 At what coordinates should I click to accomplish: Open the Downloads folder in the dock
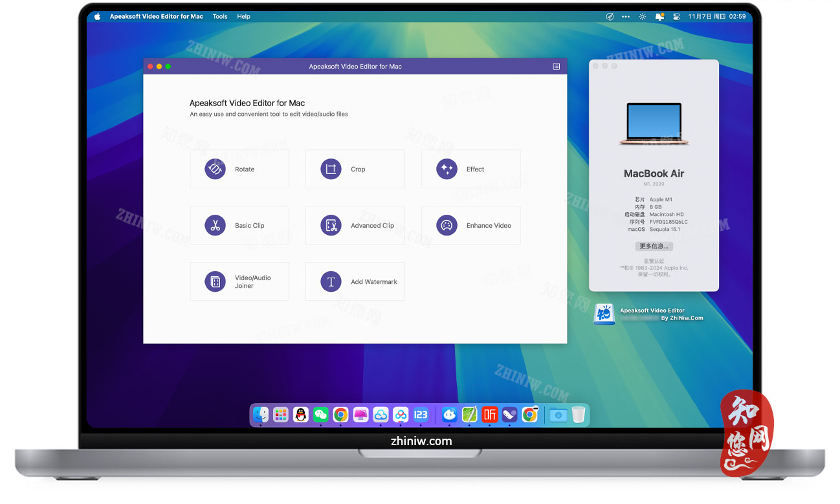click(558, 415)
